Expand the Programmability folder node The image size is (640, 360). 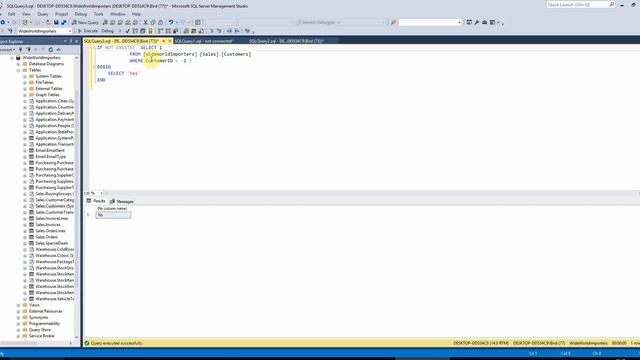coord(18,324)
